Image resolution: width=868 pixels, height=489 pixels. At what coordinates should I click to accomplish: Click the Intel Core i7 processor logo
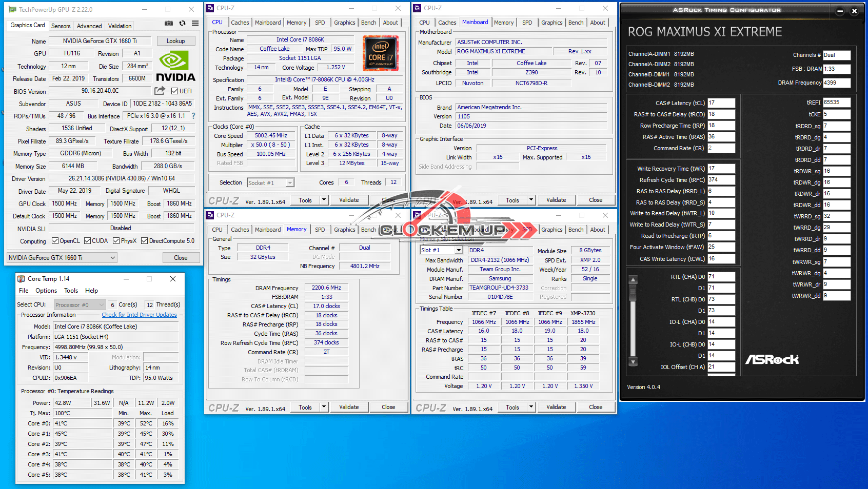point(380,53)
